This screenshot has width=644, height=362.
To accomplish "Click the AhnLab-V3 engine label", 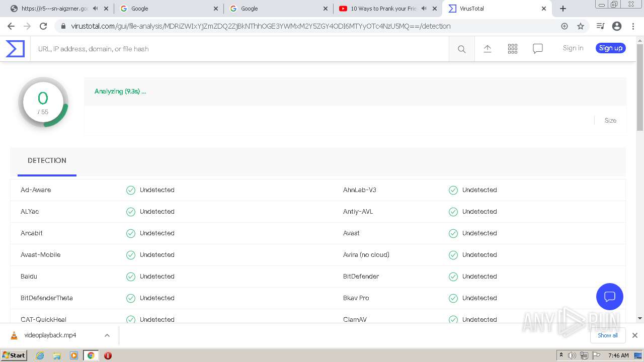I will 360,190.
